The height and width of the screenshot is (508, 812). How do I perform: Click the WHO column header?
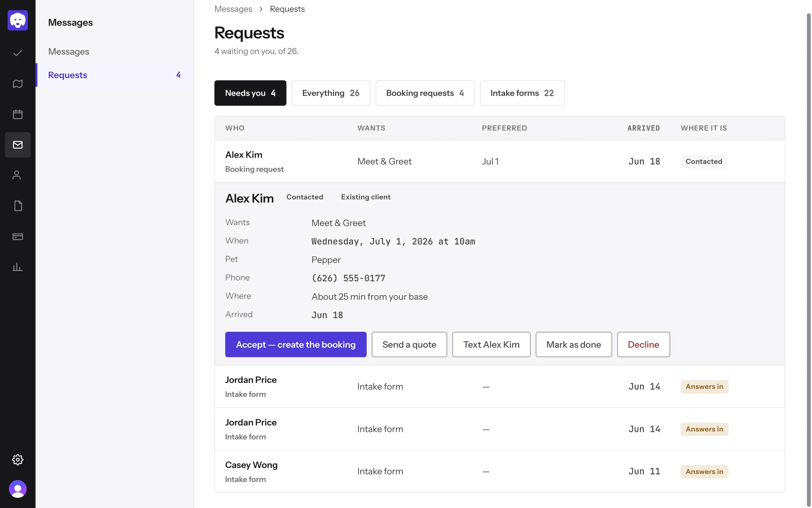tap(234, 128)
